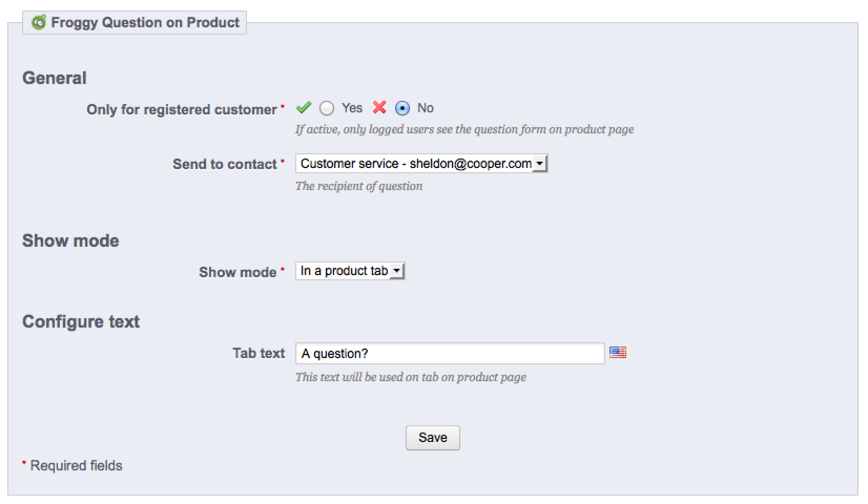868x504 pixels.
Task: Click the General section heading
Action: pyautogui.click(x=55, y=78)
